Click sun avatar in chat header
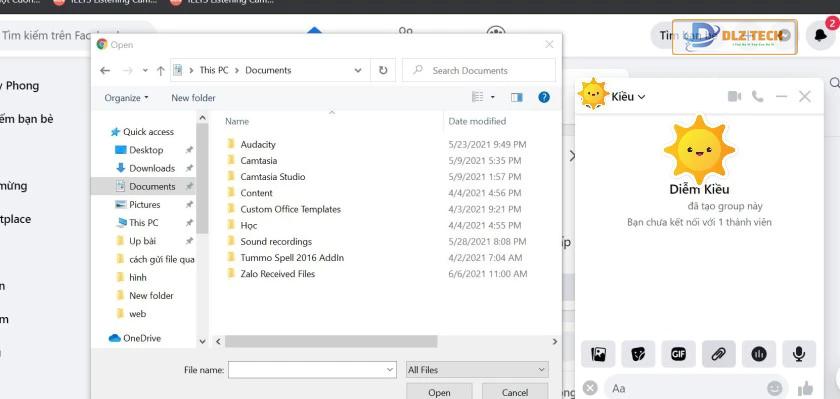The image size is (840, 399). (x=593, y=94)
